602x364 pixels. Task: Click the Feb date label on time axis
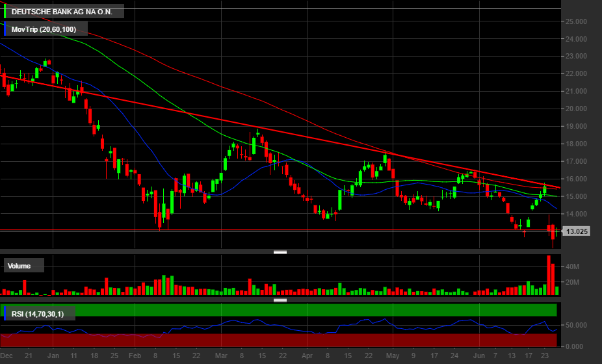coord(135,356)
